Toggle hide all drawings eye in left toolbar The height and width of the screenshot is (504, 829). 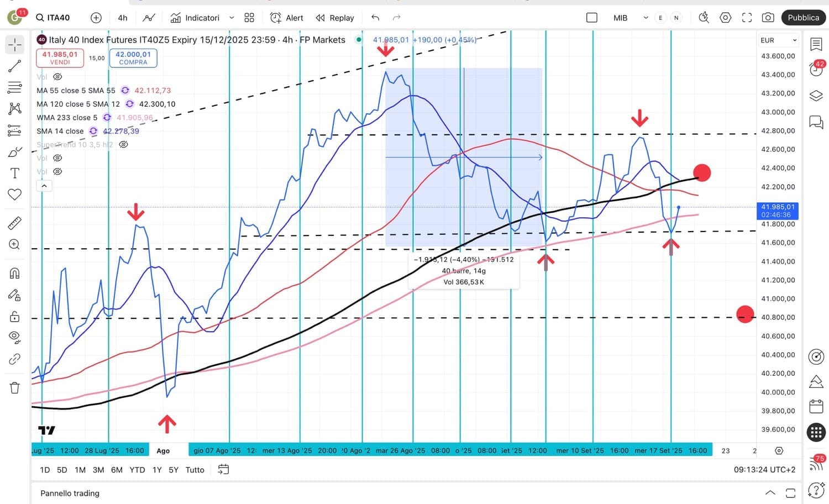15,338
